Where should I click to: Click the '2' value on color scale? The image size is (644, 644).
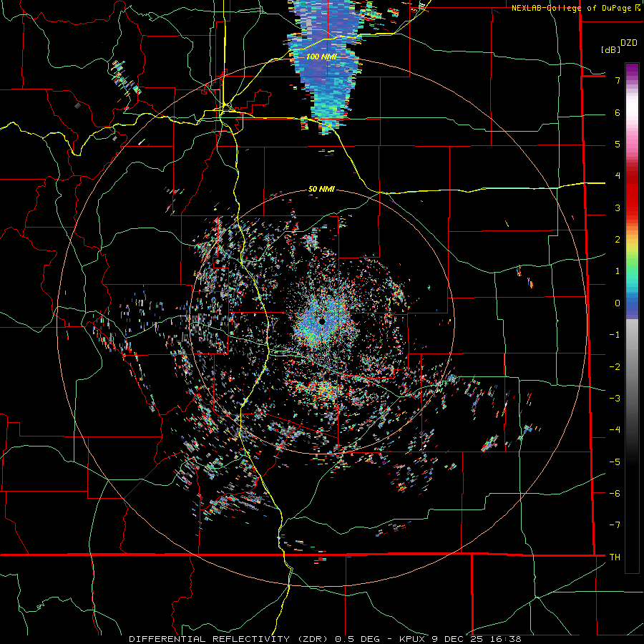[x=618, y=240]
